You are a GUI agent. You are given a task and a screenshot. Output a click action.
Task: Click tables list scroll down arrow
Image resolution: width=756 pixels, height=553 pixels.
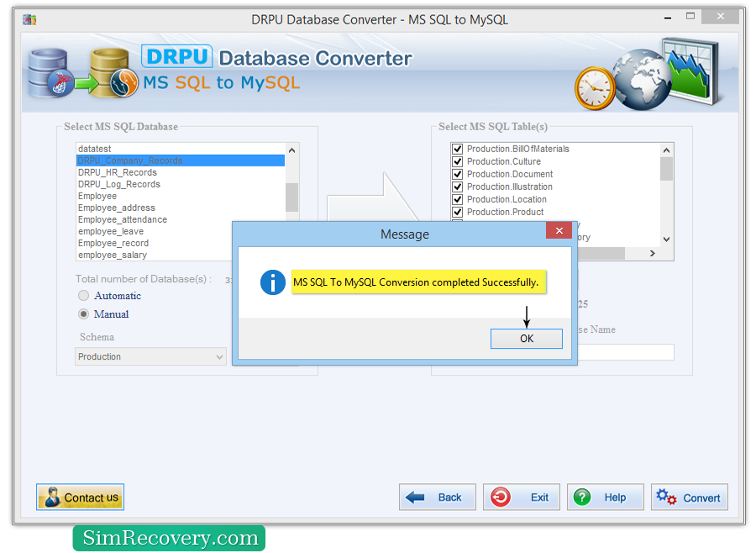coord(666,240)
